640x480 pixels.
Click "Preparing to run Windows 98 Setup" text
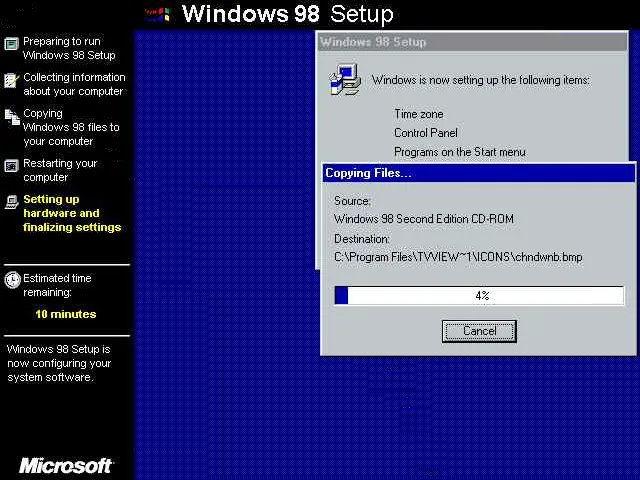tap(69, 48)
